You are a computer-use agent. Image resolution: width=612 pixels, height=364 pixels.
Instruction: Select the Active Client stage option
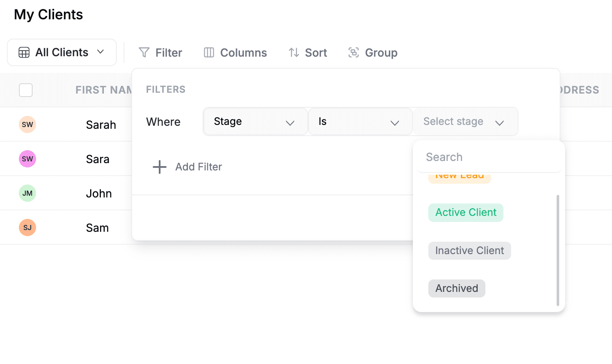tap(465, 212)
